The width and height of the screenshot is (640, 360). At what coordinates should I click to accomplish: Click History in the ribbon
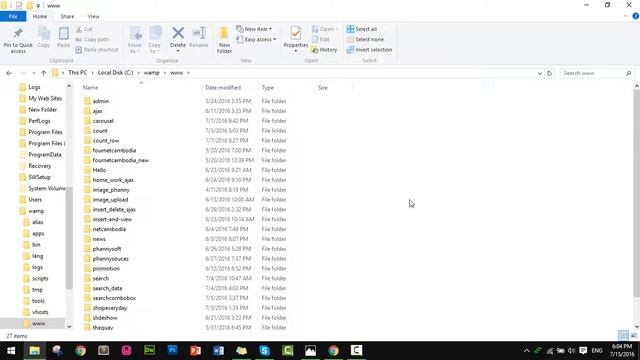(324, 50)
